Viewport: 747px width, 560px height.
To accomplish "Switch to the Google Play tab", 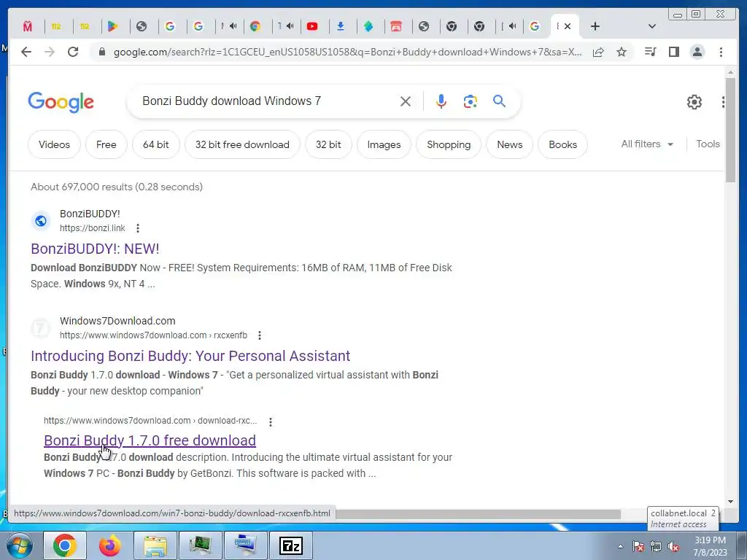I will click(x=113, y=26).
